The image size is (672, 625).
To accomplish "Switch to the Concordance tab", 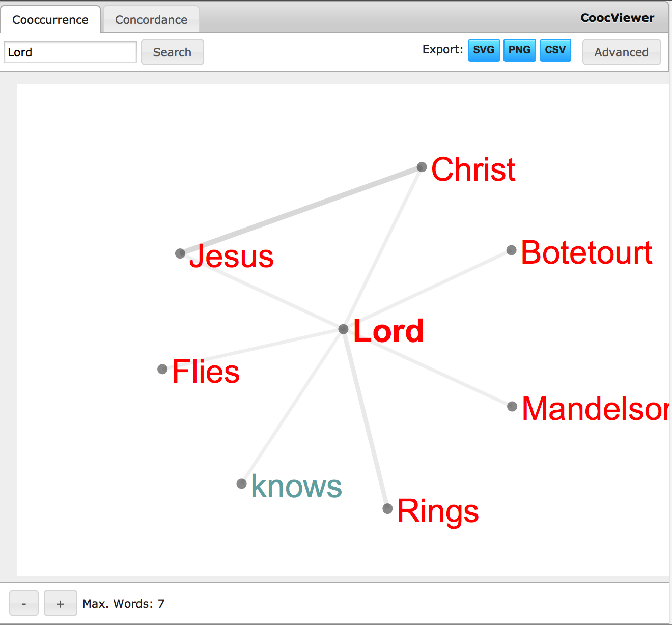I will tap(151, 19).
